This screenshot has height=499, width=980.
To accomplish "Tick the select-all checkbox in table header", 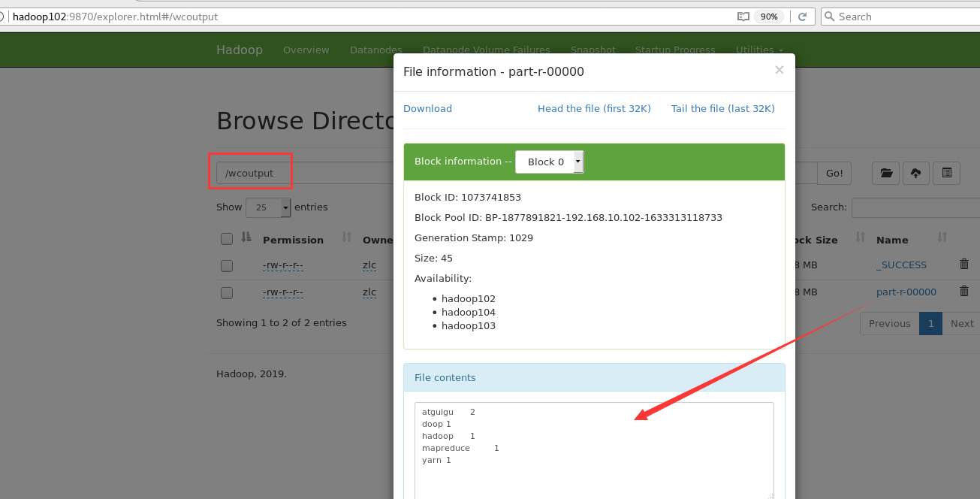I will 227,239.
